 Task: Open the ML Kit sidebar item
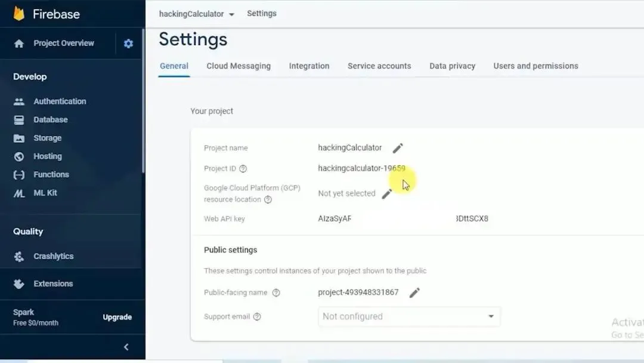(x=45, y=193)
